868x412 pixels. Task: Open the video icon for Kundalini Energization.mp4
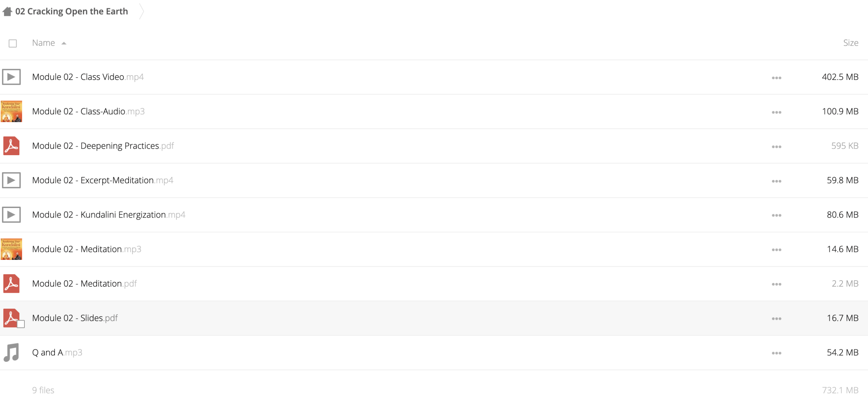point(11,215)
